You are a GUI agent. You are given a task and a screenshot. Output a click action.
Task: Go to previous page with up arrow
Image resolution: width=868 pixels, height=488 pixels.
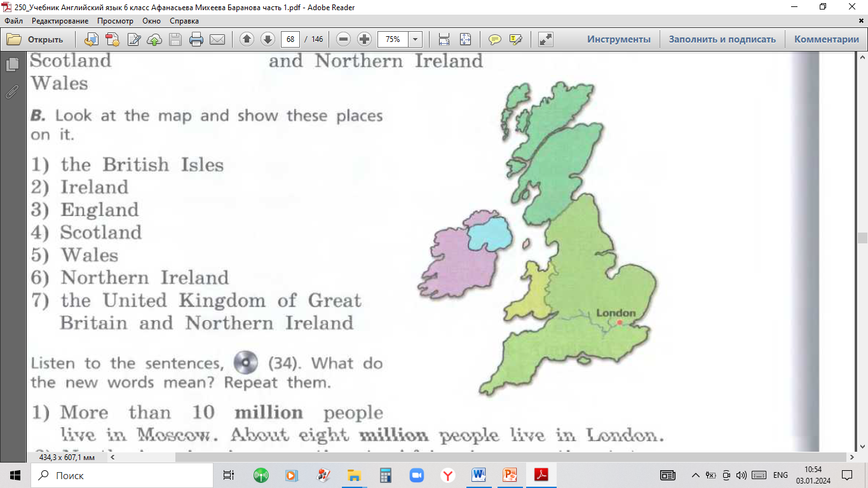247,39
